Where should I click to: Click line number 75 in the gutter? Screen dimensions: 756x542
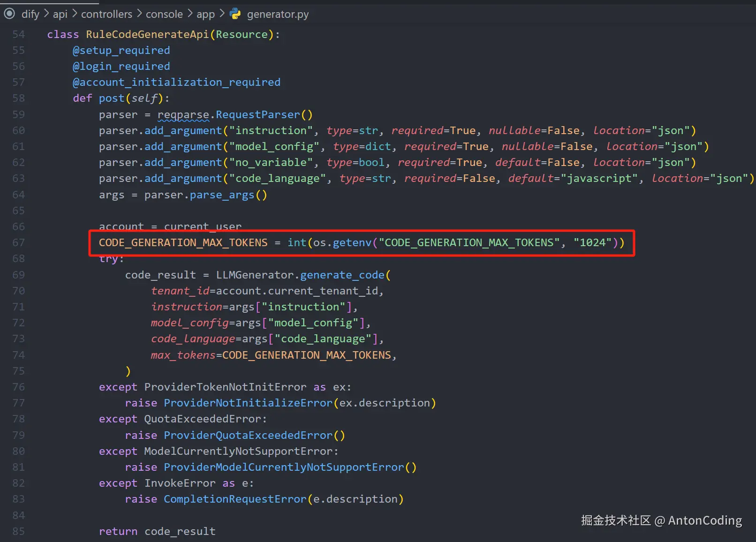[18, 371]
